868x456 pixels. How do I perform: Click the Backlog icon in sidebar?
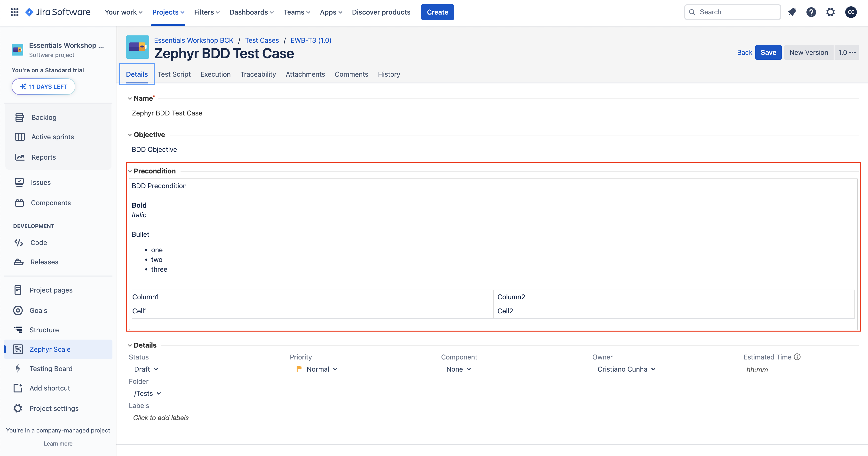[x=20, y=117]
